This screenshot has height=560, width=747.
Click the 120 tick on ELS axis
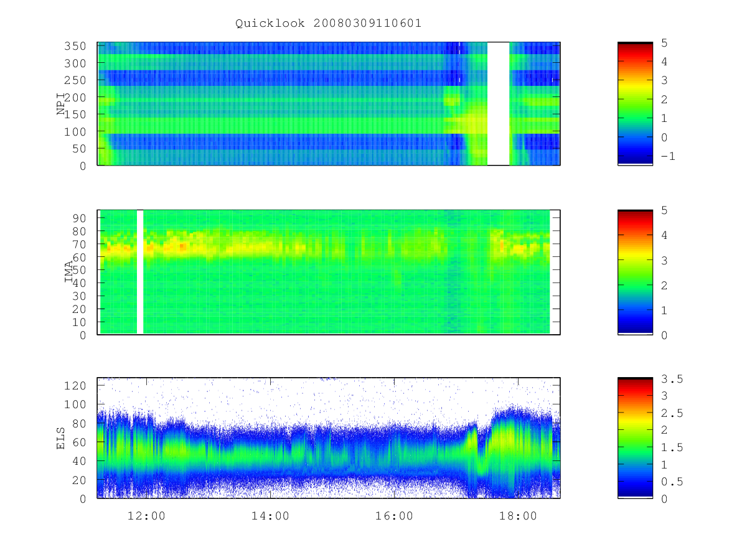pyautogui.click(x=82, y=385)
